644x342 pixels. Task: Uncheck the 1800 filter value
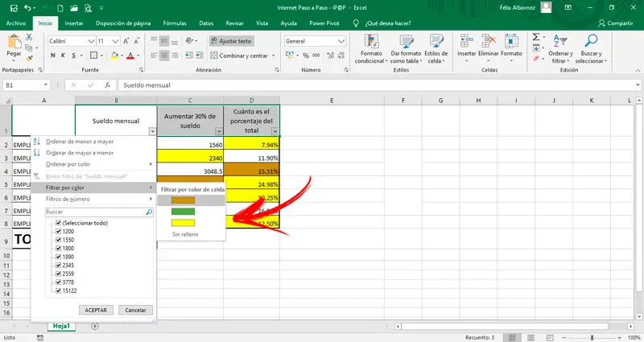[58, 249]
